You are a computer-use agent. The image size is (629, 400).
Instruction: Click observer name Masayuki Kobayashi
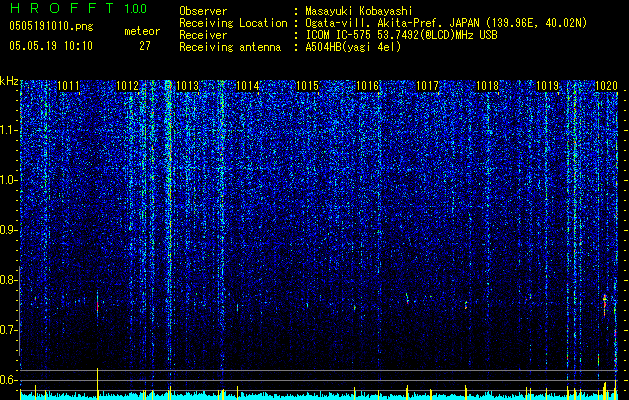coord(359,11)
